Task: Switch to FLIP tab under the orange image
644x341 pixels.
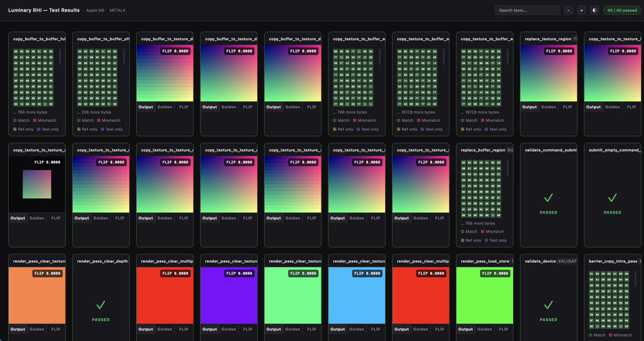Action: point(56,329)
